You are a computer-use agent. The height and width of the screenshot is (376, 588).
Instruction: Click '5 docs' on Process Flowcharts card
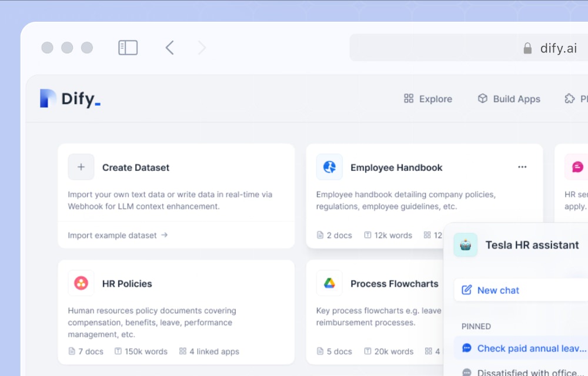pos(339,351)
